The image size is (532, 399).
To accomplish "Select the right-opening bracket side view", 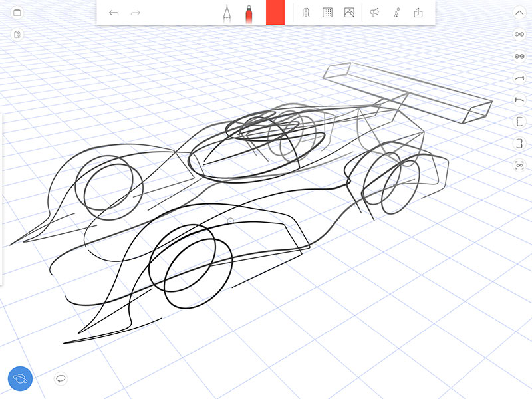I will click(x=519, y=143).
